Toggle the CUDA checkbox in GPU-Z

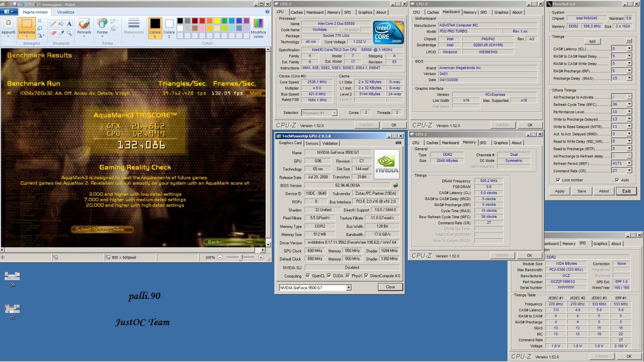click(329, 276)
